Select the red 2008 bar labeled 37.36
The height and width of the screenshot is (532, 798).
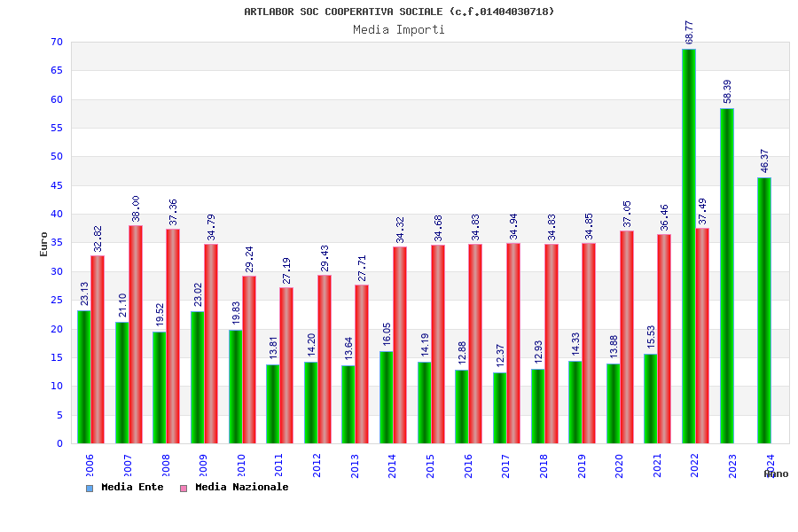(173, 336)
